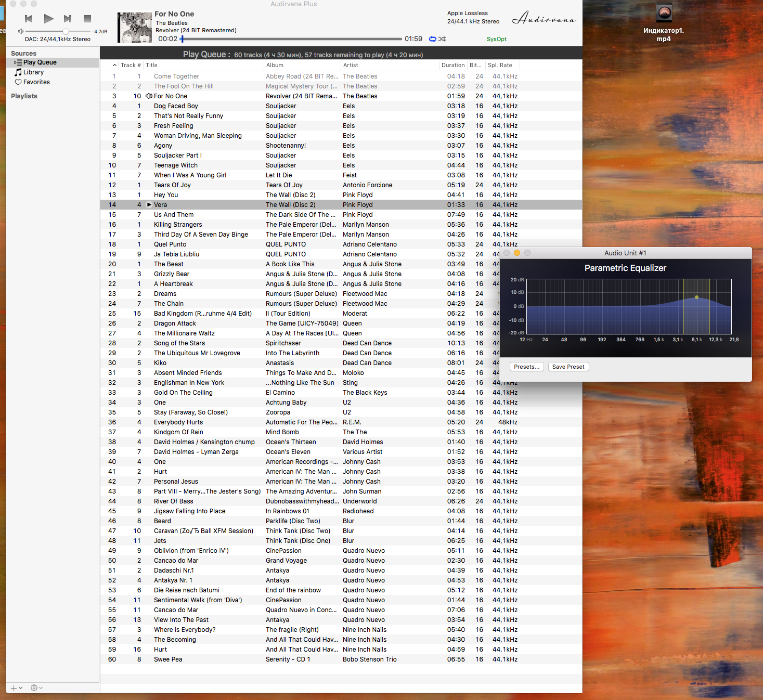Click the now-playing speaker icon beside For No One
Viewport: 763px width, 700px height.
149,96
